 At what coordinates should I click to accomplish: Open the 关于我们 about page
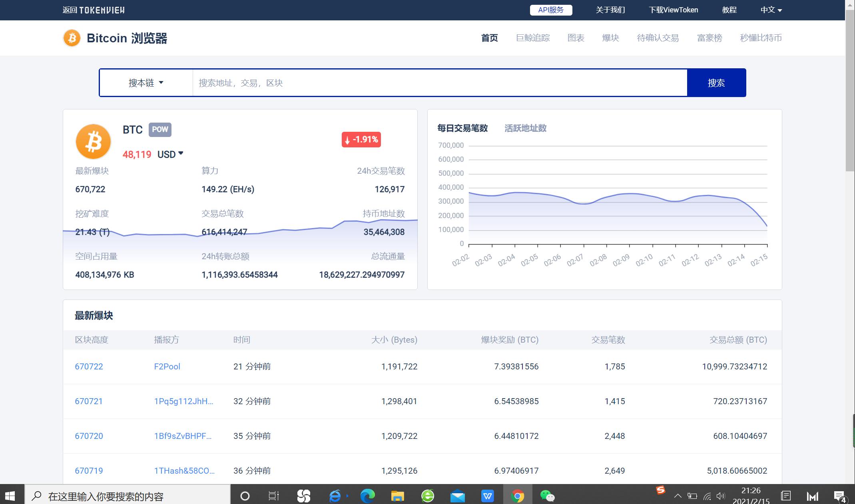(610, 10)
